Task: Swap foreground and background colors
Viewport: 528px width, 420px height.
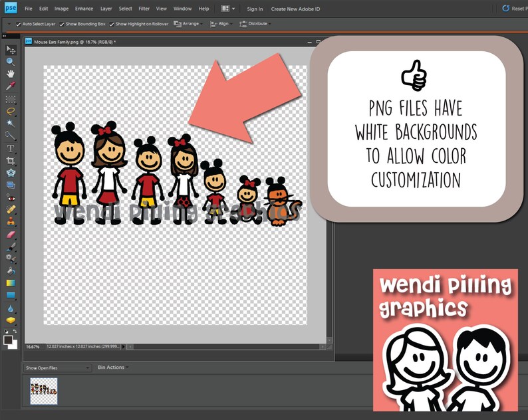Action: click(15, 332)
